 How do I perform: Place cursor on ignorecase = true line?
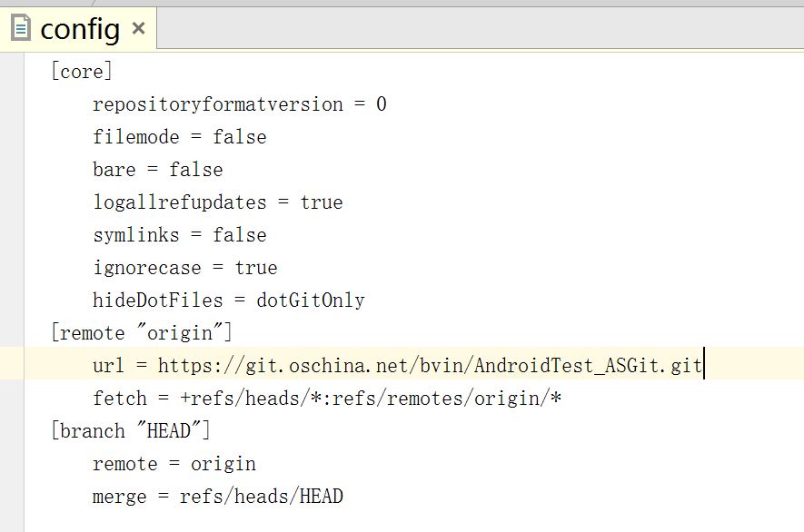(184, 268)
